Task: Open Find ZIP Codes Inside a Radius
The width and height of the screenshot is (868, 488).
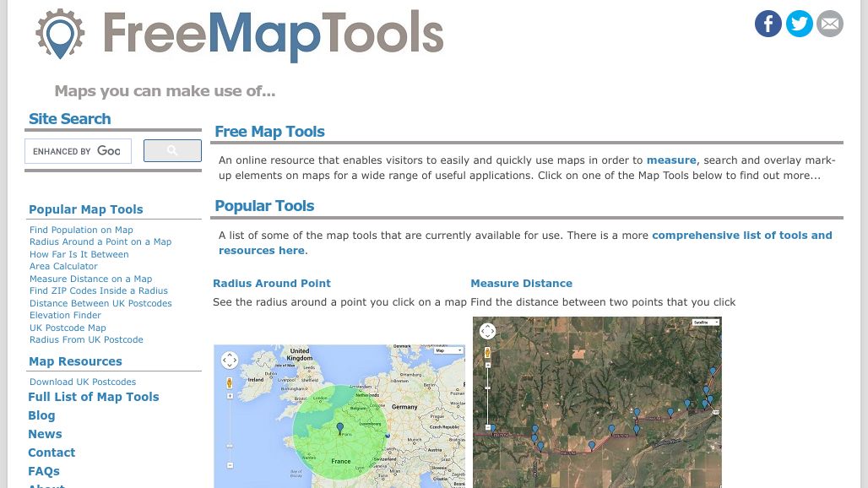Action: (99, 290)
